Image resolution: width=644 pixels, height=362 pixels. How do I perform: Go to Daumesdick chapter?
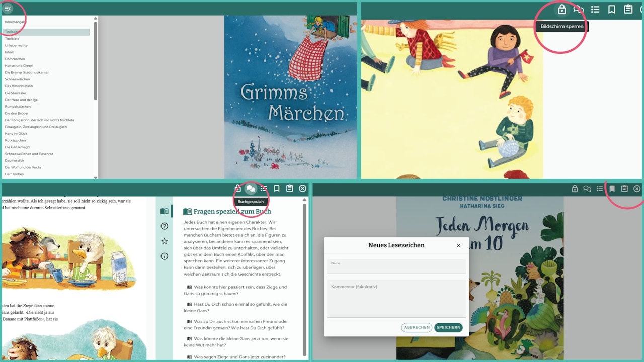pyautogui.click(x=15, y=161)
